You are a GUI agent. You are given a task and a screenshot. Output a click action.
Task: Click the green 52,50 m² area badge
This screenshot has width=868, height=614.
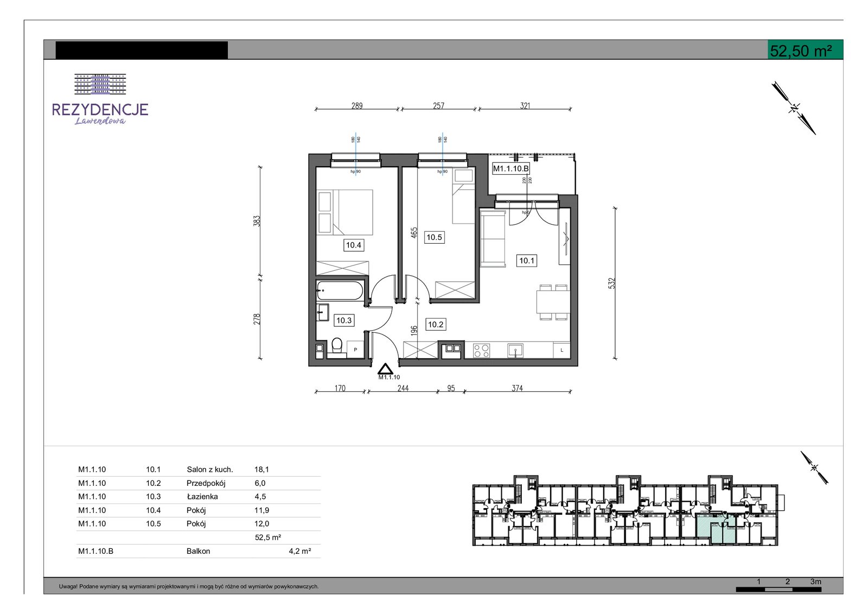pos(806,50)
